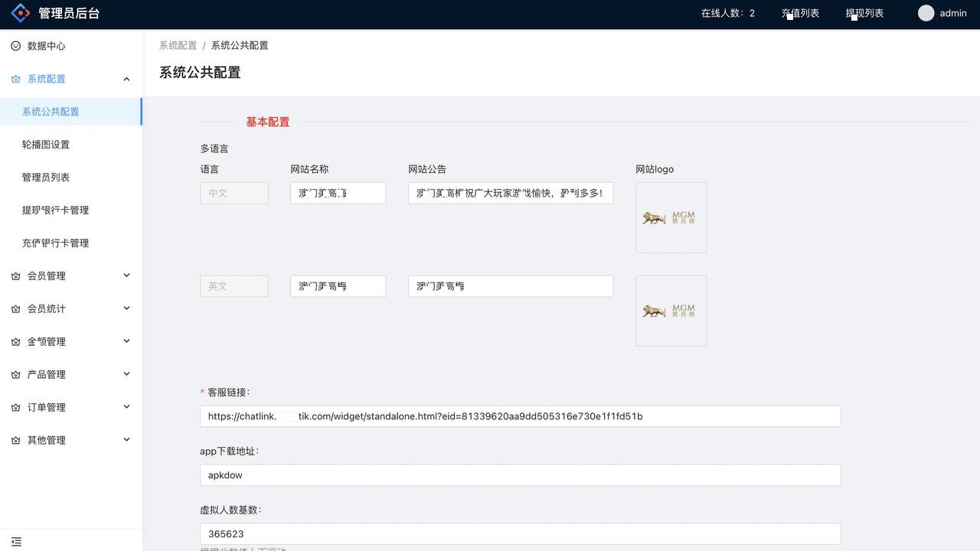Click the 数据中心 sidebar icon

[x=15, y=46]
